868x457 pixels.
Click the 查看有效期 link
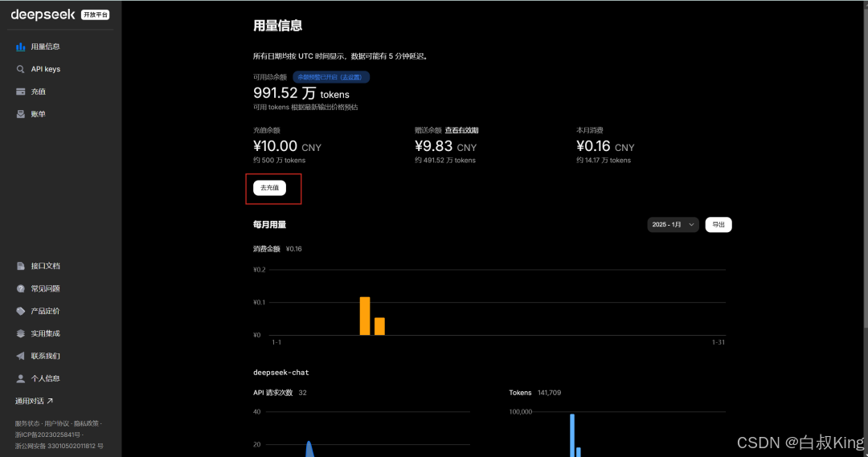point(461,131)
